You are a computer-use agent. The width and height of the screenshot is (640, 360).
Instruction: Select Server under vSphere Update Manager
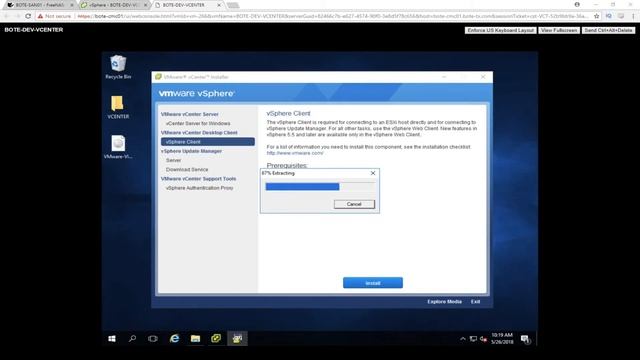pos(173,160)
